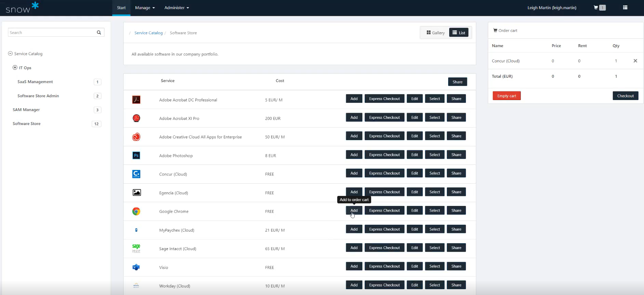Screen dimensions: 644x295
Task: Click the Concur (Cloud) product icon
Action: [136, 174]
